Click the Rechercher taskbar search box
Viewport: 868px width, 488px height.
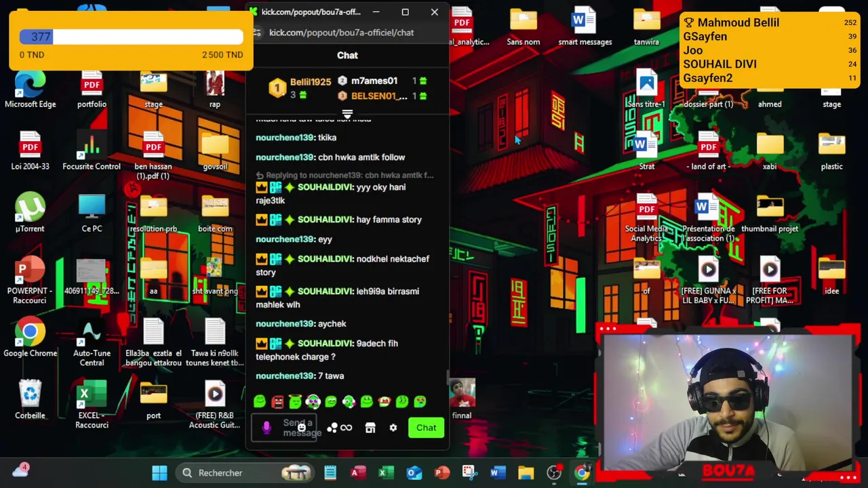[245, 473]
